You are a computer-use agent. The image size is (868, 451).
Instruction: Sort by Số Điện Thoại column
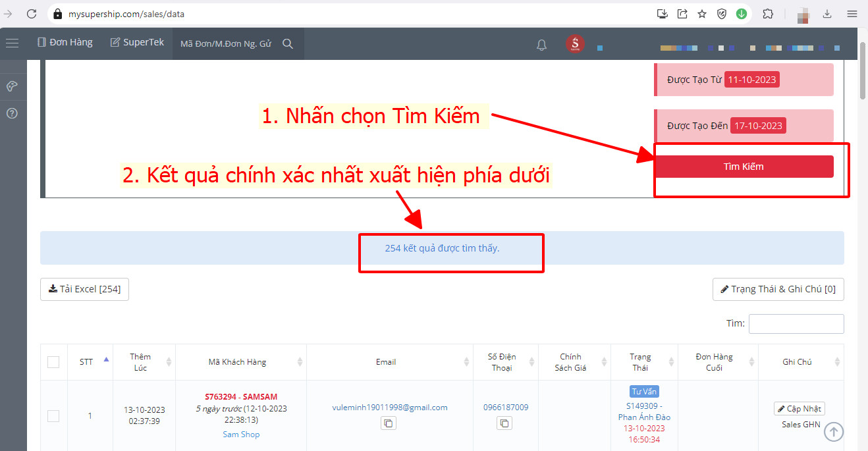click(x=505, y=361)
